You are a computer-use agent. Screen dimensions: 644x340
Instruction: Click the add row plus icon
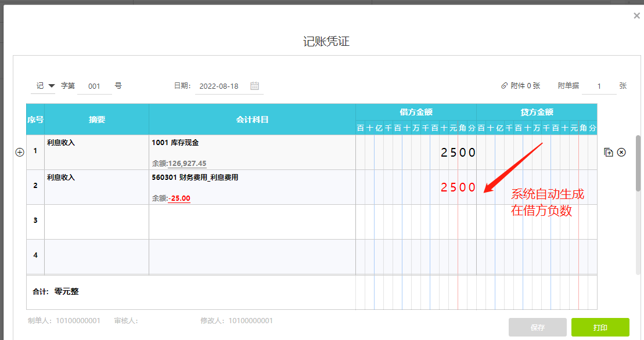click(19, 152)
